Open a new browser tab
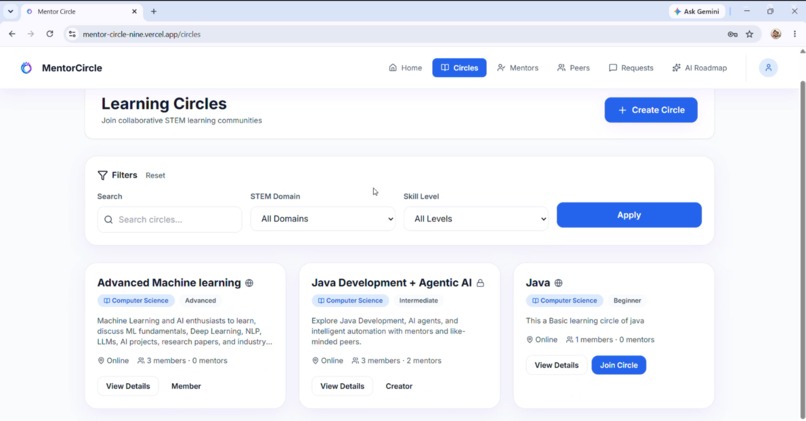 click(x=153, y=11)
